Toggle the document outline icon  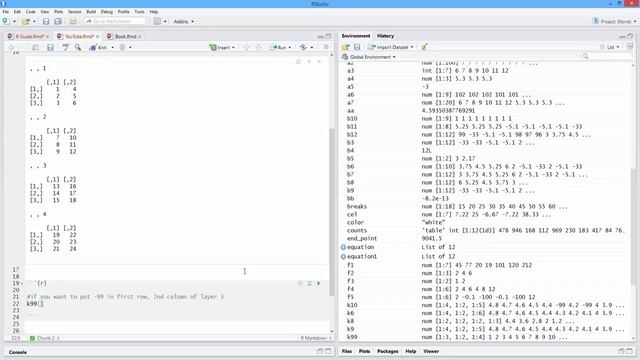(326, 47)
